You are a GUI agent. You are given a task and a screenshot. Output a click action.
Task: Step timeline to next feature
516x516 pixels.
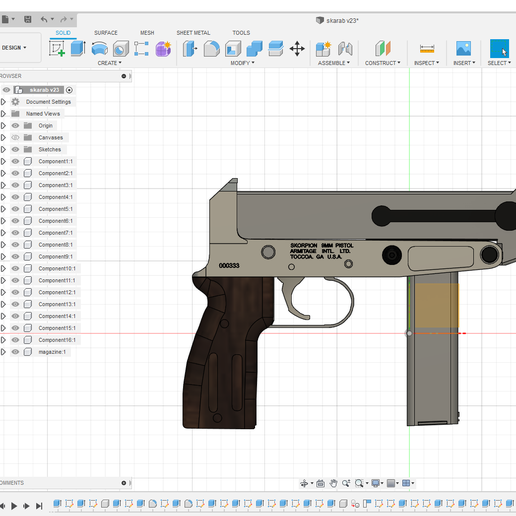26,506
